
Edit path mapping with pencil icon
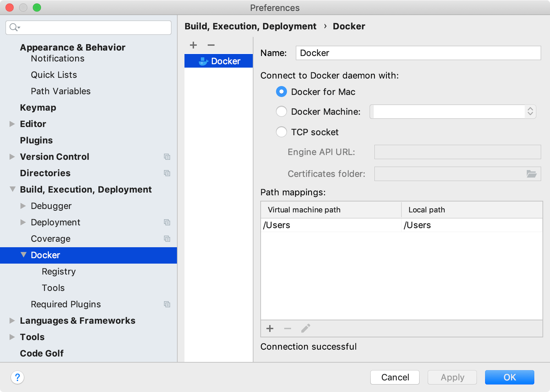coord(306,328)
